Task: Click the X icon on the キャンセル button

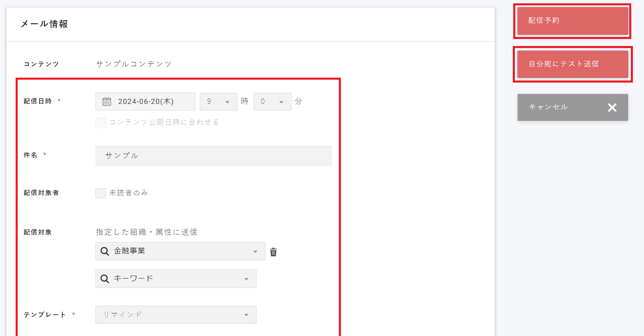Action: pos(612,108)
